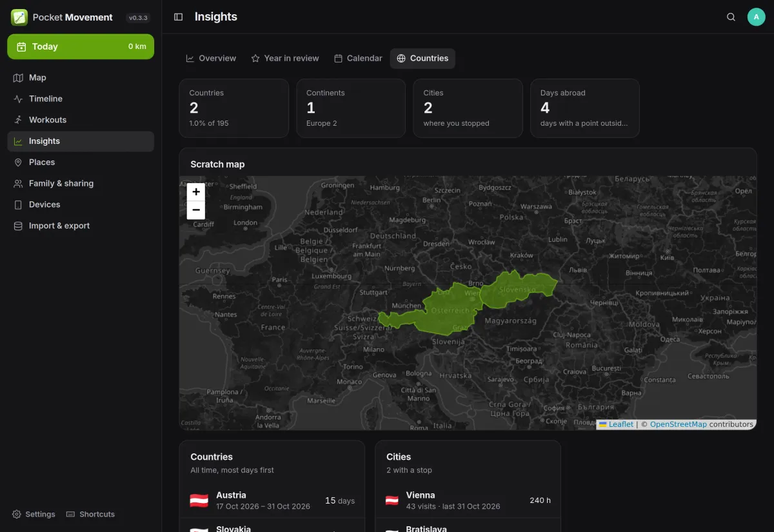Viewport: 774px width, 532px height.
Task: Open the user avatar menu
Action: (757, 17)
